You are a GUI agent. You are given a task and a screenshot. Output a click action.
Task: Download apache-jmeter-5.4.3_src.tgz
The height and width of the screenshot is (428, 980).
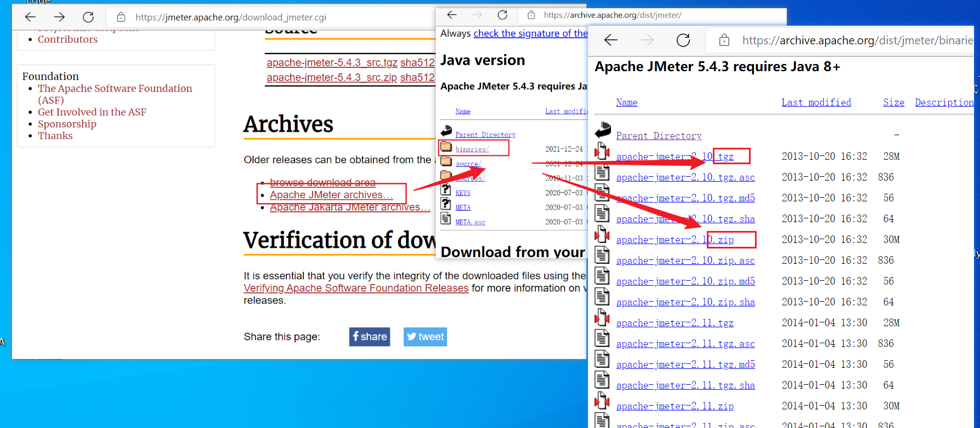point(332,62)
